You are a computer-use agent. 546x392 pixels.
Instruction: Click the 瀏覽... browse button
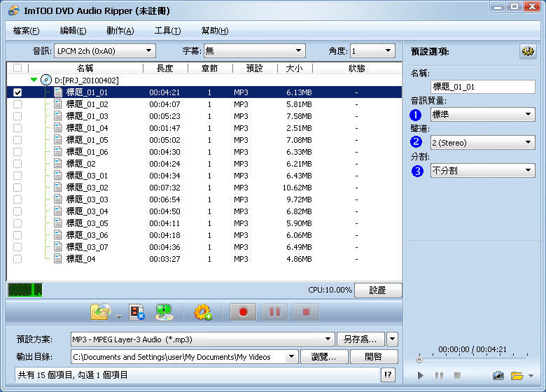pyautogui.click(x=324, y=357)
